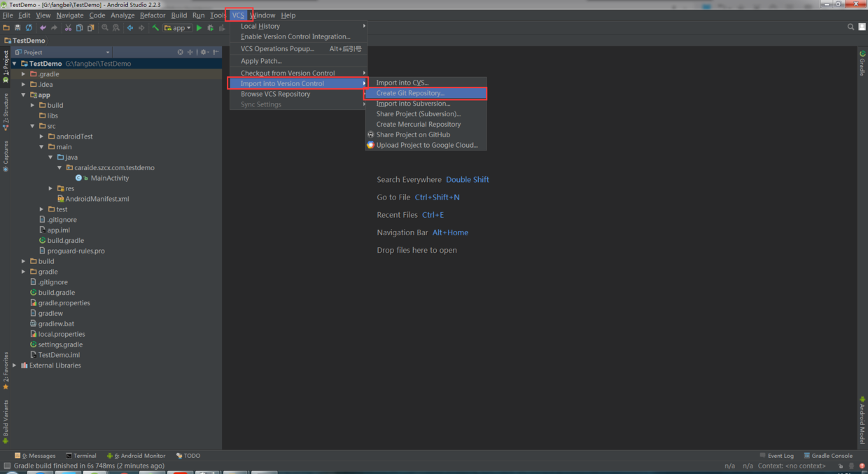This screenshot has height=474, width=868.
Task: Select settings.gradle file
Action: point(56,344)
